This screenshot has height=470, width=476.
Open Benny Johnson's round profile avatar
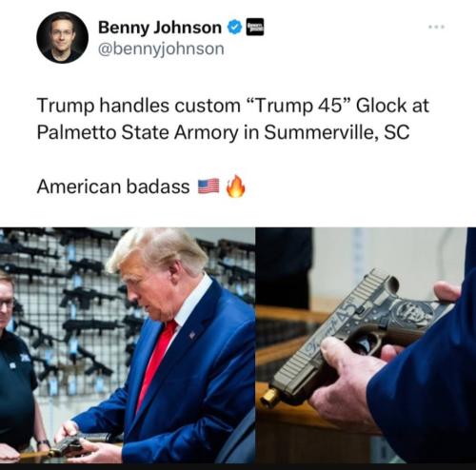point(62,37)
